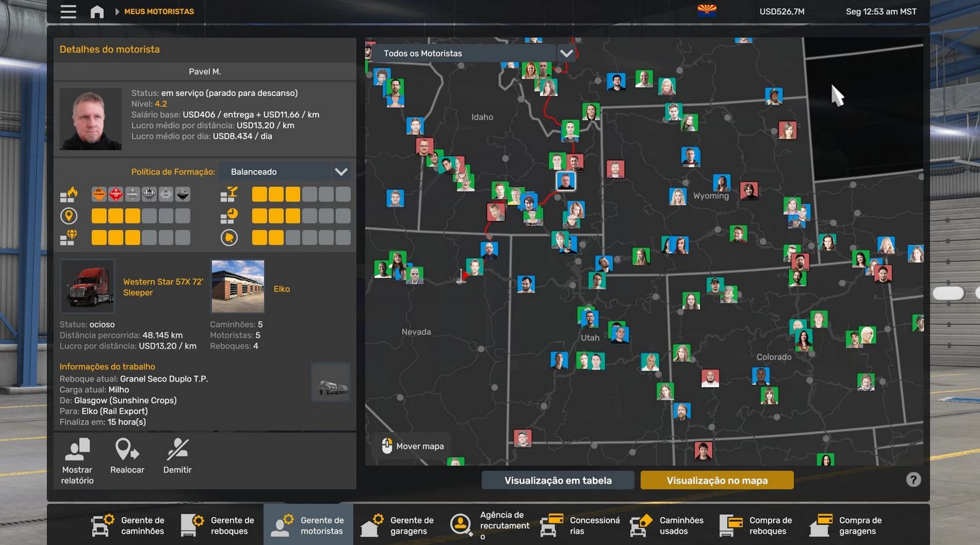This screenshot has height=545, width=980.
Task: Click the current trailer preview icon
Action: point(331,384)
